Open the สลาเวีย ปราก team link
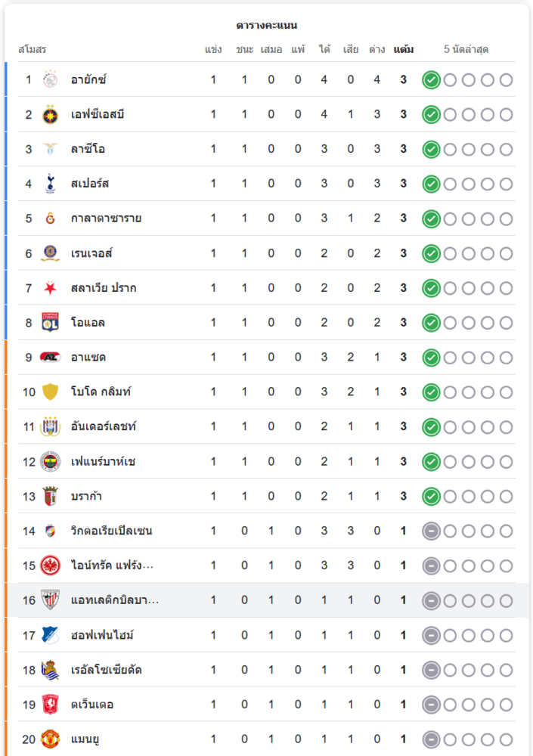This screenshot has width=533, height=756. [104, 288]
